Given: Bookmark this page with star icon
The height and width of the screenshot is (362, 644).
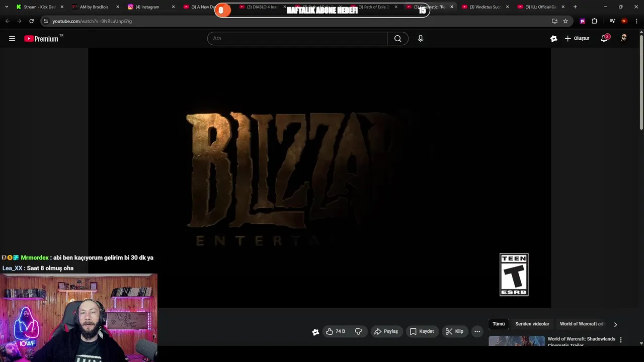Looking at the screenshot, I should (566, 21).
